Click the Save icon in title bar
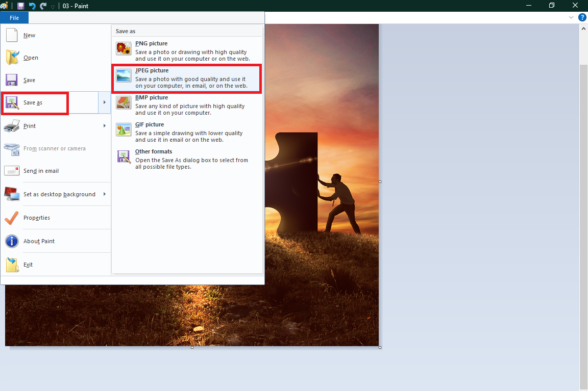The image size is (588, 391). (20, 6)
